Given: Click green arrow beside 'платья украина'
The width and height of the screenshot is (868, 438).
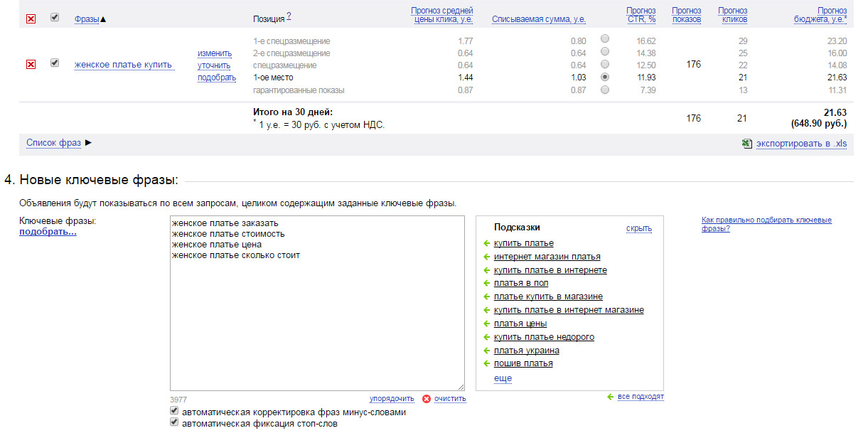Looking at the screenshot, I should coord(487,351).
